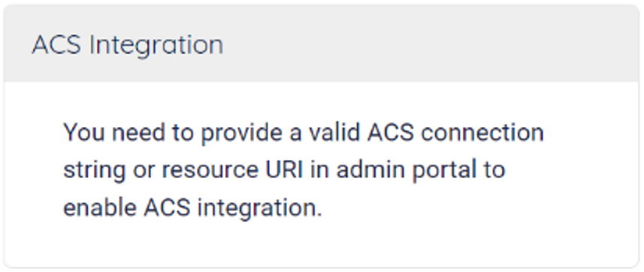Click the word "admin" in the second line
The width and height of the screenshot is (644, 272).
(x=371, y=170)
